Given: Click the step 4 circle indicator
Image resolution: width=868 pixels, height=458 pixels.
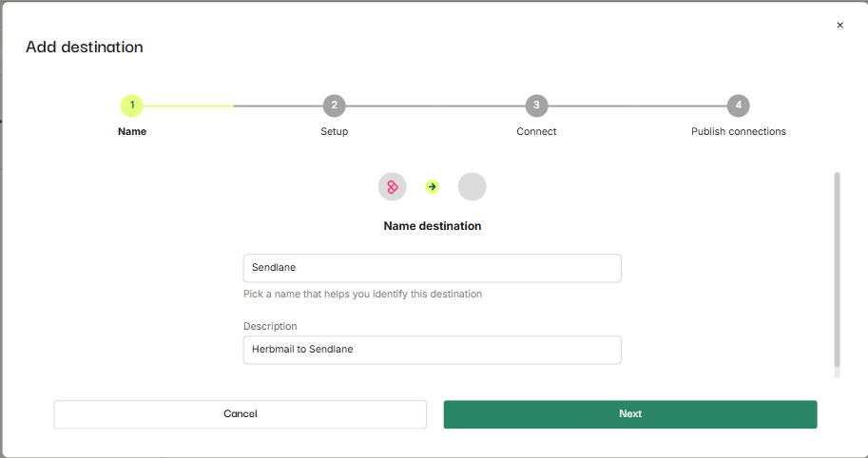Looking at the screenshot, I should 739,105.
